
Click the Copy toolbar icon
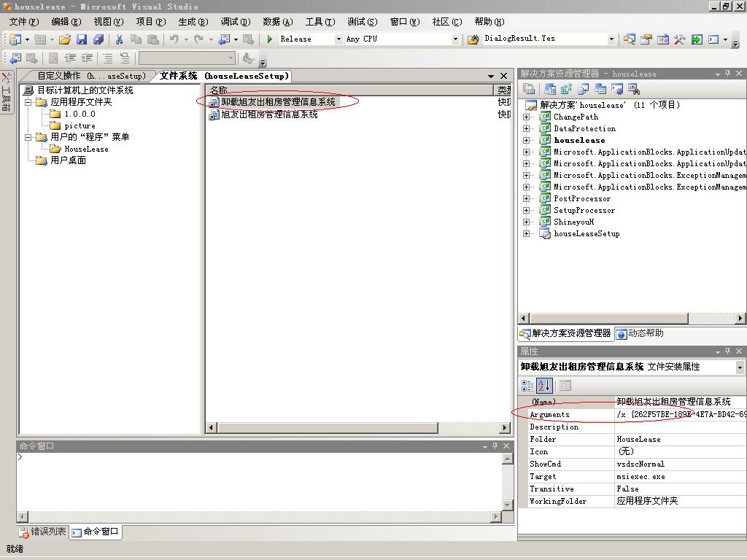point(136,39)
